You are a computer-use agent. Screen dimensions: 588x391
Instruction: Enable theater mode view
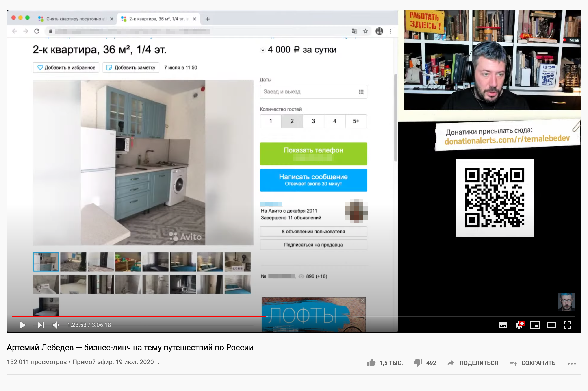551,325
